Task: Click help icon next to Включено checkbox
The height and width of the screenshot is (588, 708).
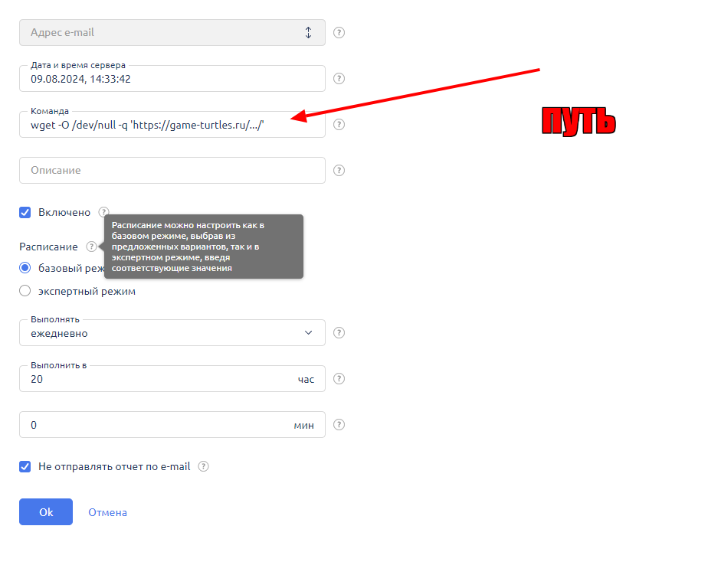Action: 103,212
